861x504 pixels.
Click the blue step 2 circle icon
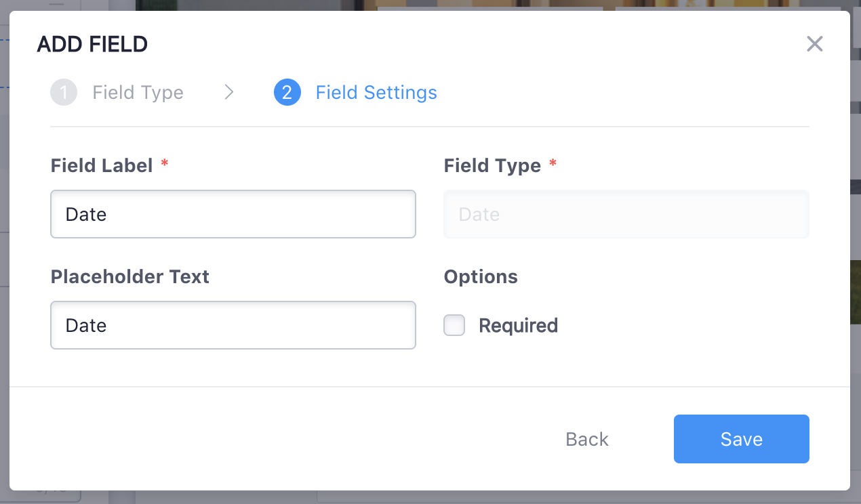coord(287,92)
